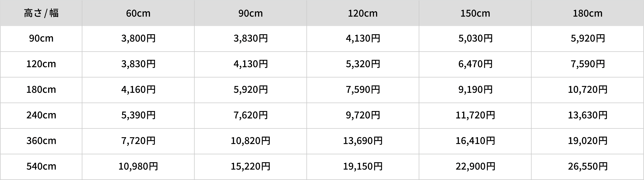The height and width of the screenshot is (180, 644).
Task: Click the 4,160円 price cell
Action: click(138, 90)
